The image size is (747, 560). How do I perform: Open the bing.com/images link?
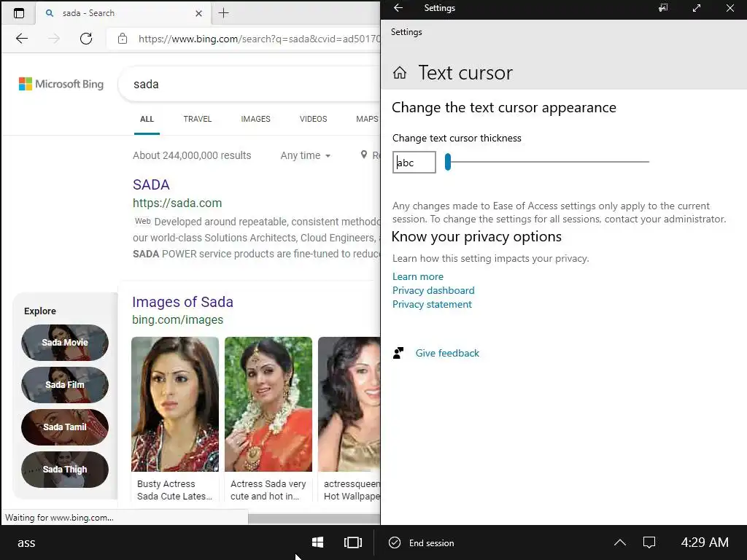pyautogui.click(x=177, y=319)
